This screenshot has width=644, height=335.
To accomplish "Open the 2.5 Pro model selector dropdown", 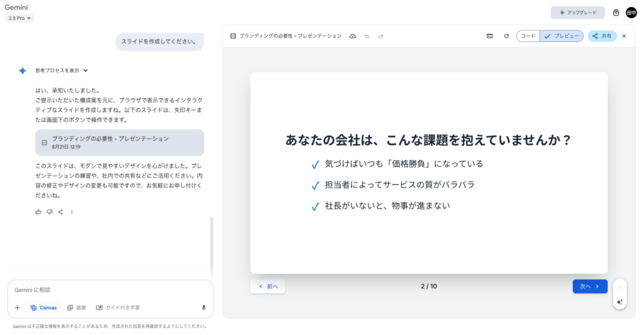I will click(19, 18).
